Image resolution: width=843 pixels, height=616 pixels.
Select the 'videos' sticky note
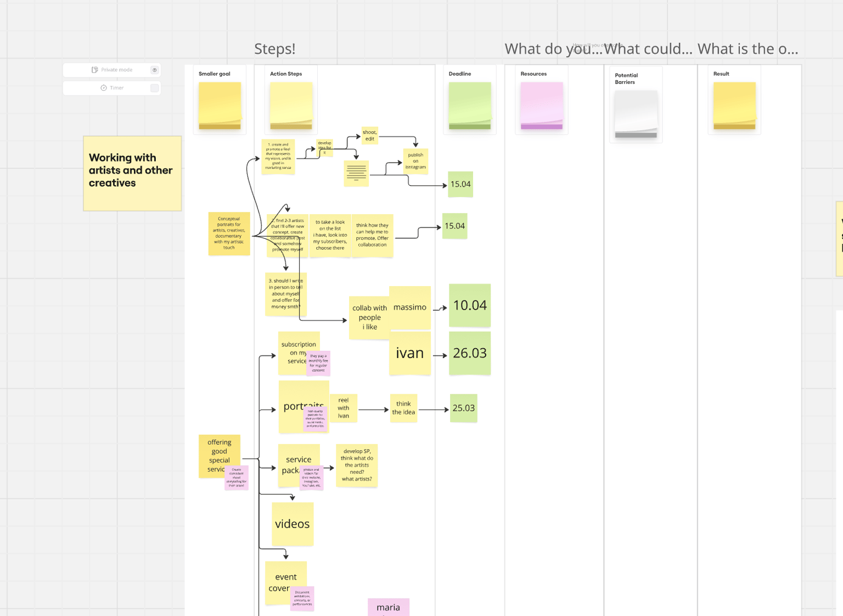point(293,524)
